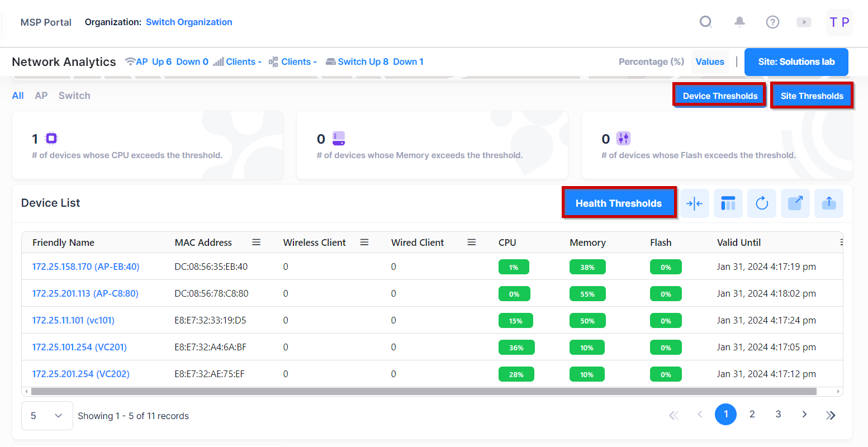Click the horizontal table scrollbar
This screenshot has width=868, height=447.
tap(424, 392)
